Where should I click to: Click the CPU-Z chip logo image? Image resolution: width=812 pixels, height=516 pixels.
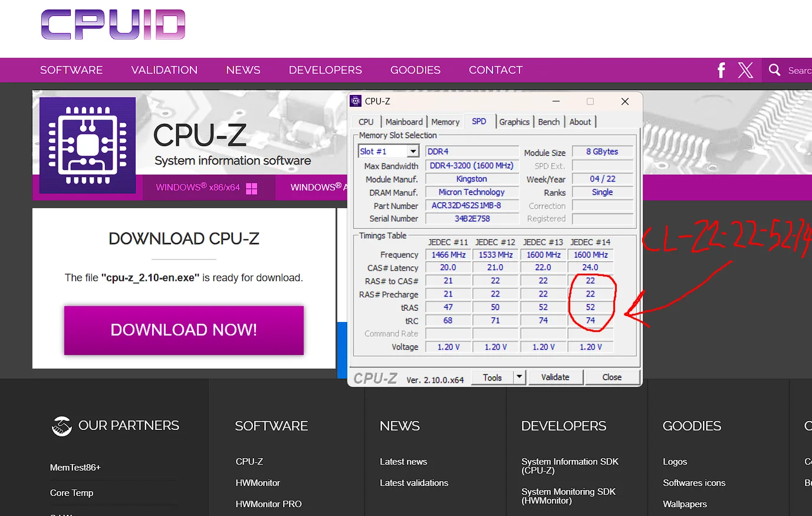click(87, 145)
